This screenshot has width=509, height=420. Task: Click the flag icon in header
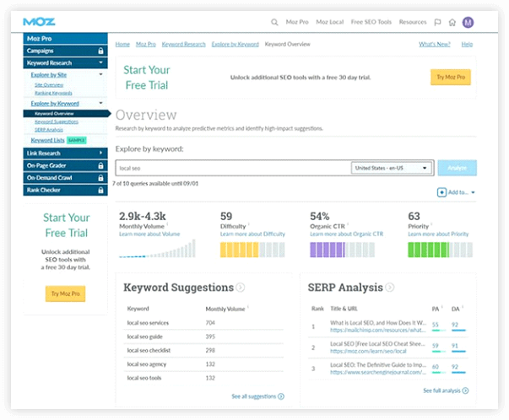tap(437, 22)
